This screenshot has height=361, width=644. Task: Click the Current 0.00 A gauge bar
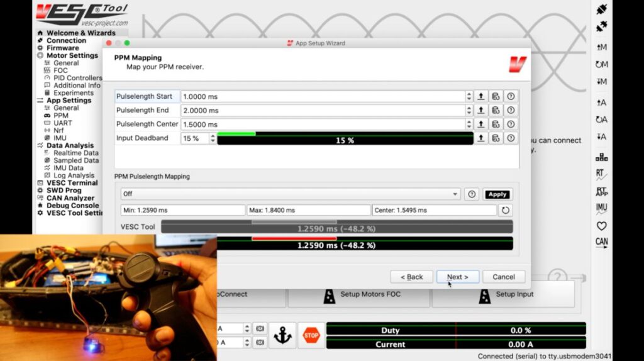point(456,344)
